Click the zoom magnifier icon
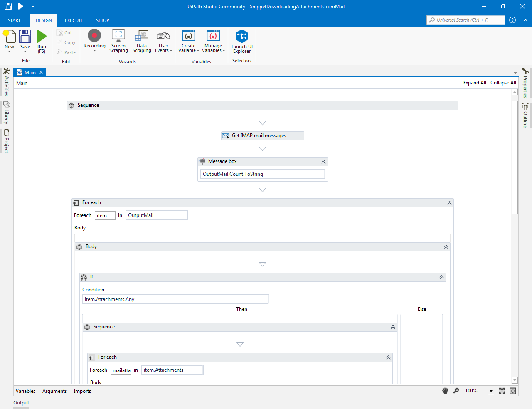The height and width of the screenshot is (409, 532). click(x=456, y=391)
